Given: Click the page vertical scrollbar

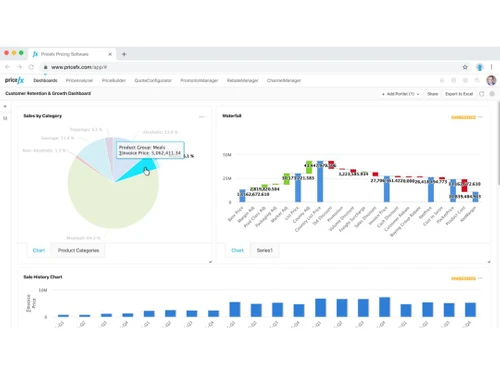Looking at the screenshot, I should tap(498, 143).
